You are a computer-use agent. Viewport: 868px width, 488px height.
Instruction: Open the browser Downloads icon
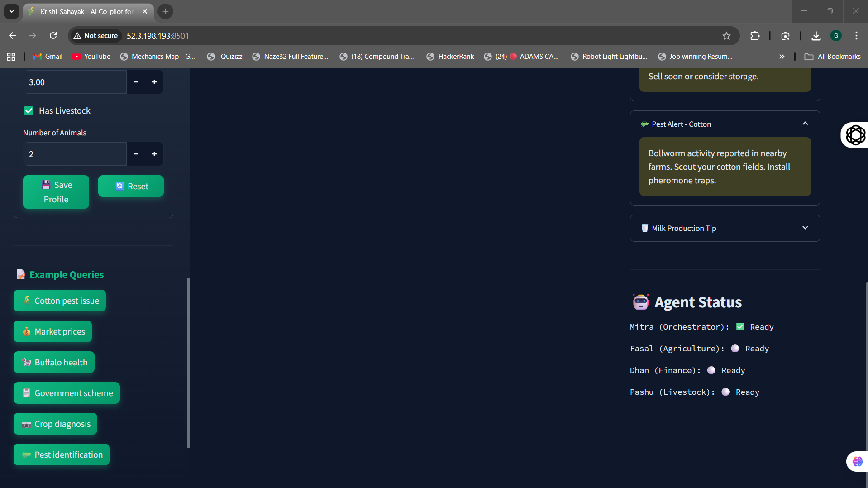[x=816, y=36]
